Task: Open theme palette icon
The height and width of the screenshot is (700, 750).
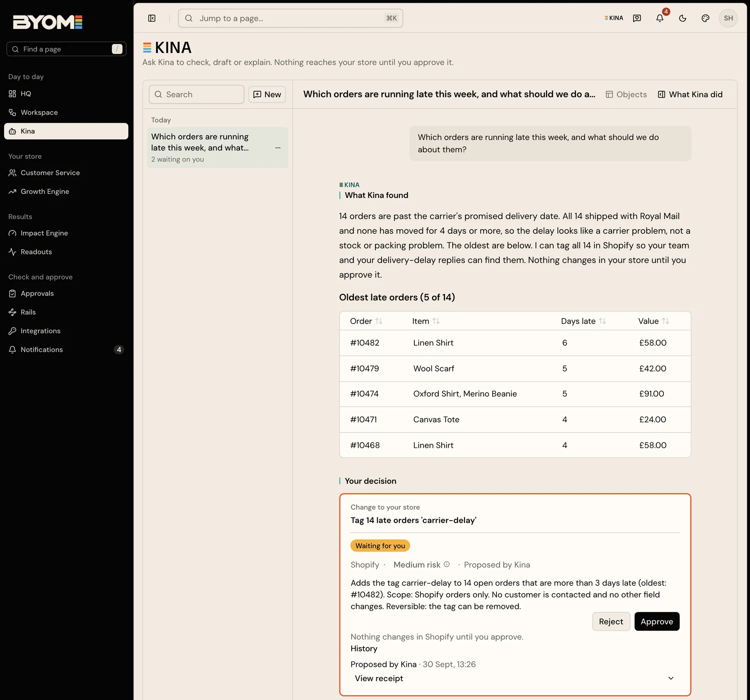Action: (705, 18)
